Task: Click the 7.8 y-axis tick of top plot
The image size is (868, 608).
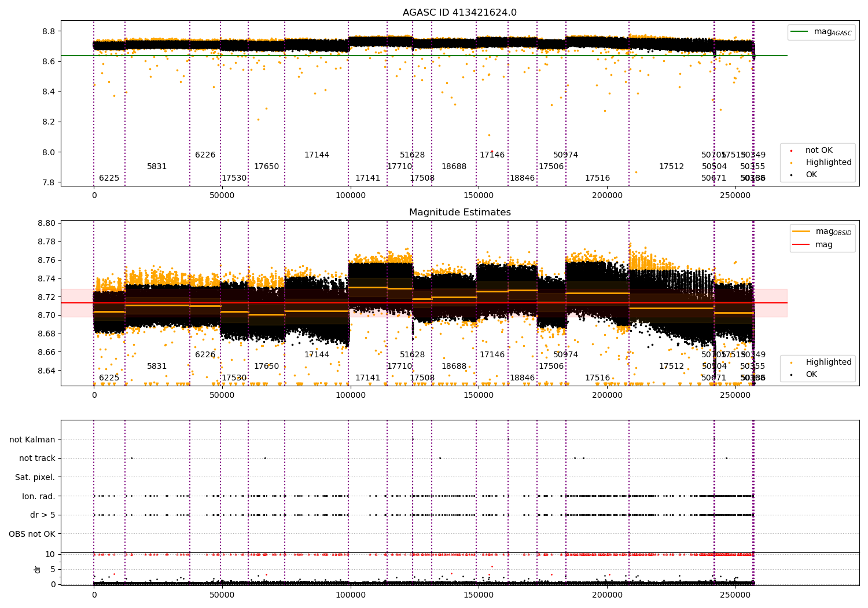Action: 49,183
